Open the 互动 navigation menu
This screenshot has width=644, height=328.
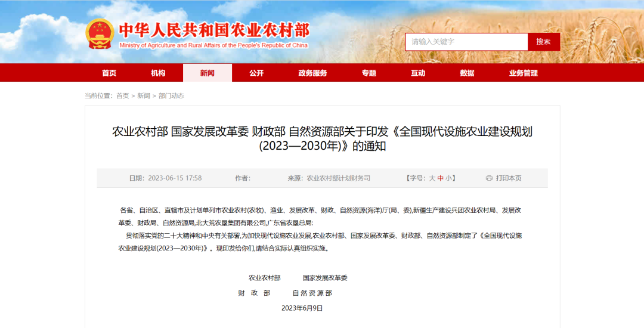418,73
